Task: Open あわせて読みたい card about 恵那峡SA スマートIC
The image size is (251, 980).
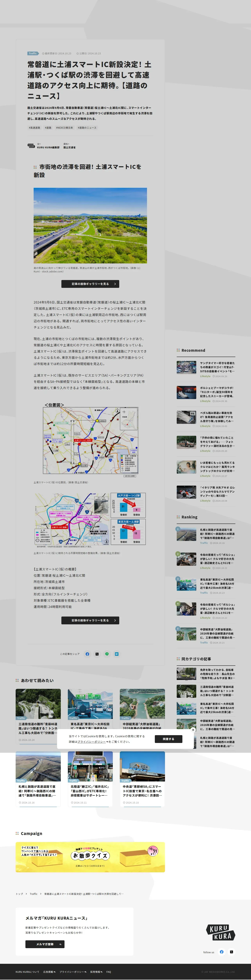Action: (142, 779)
